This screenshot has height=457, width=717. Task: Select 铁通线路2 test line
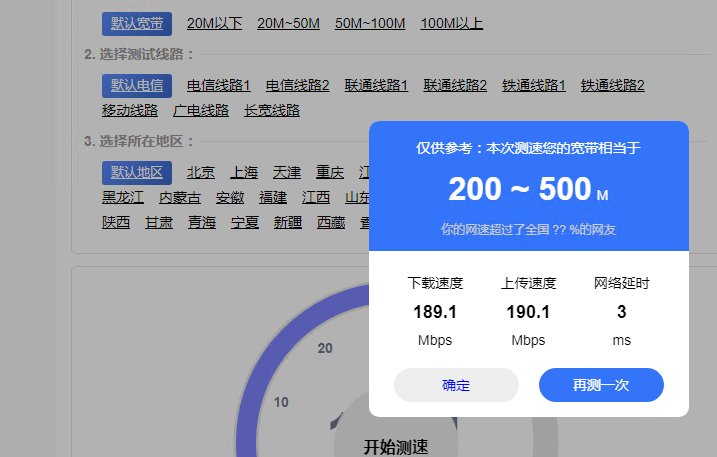click(613, 86)
